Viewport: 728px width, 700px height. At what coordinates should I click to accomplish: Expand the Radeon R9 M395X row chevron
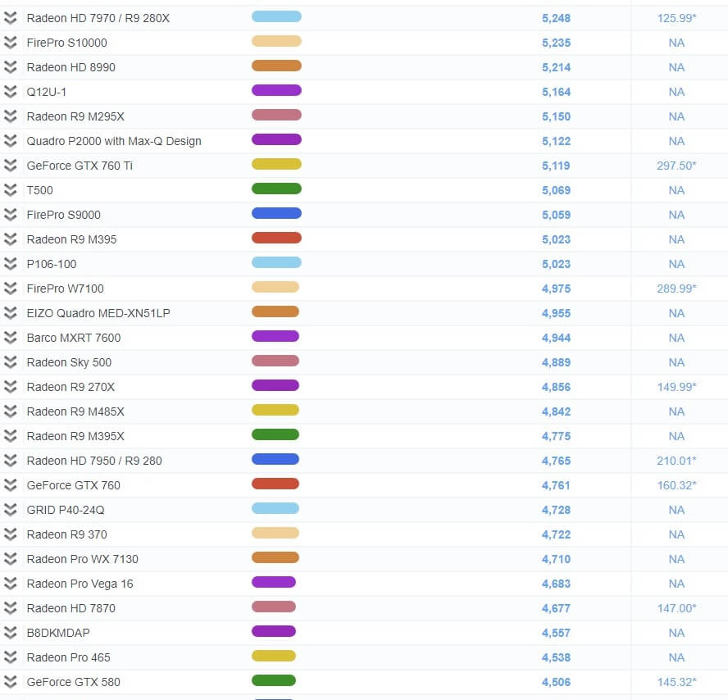pos(10,436)
